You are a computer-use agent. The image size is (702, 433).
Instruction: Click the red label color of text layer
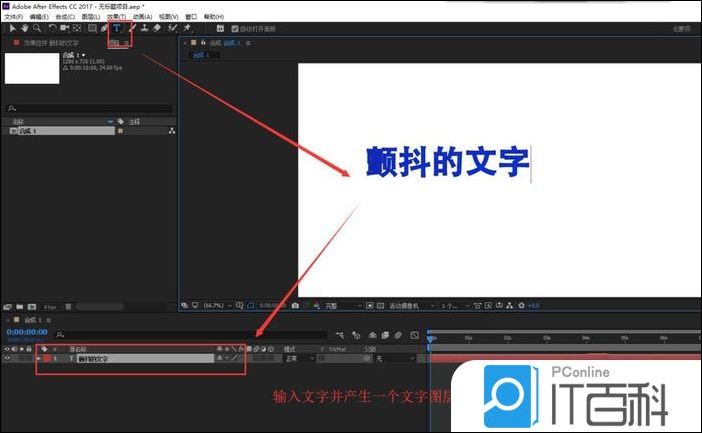(46, 357)
